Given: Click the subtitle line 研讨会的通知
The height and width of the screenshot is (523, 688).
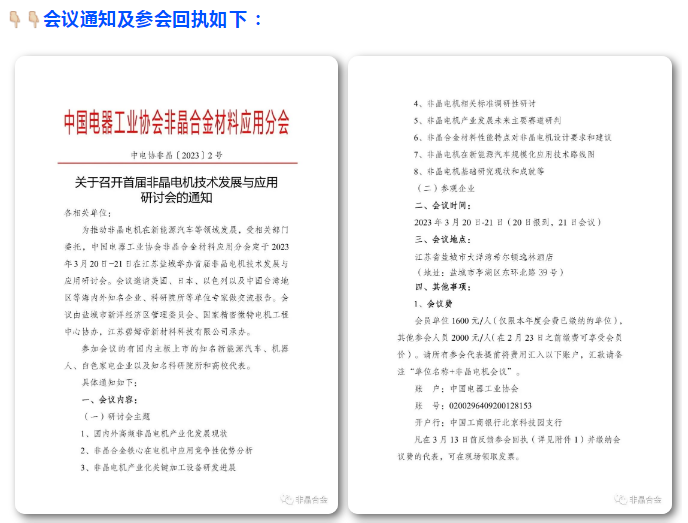Looking at the screenshot, I should coord(176,198).
